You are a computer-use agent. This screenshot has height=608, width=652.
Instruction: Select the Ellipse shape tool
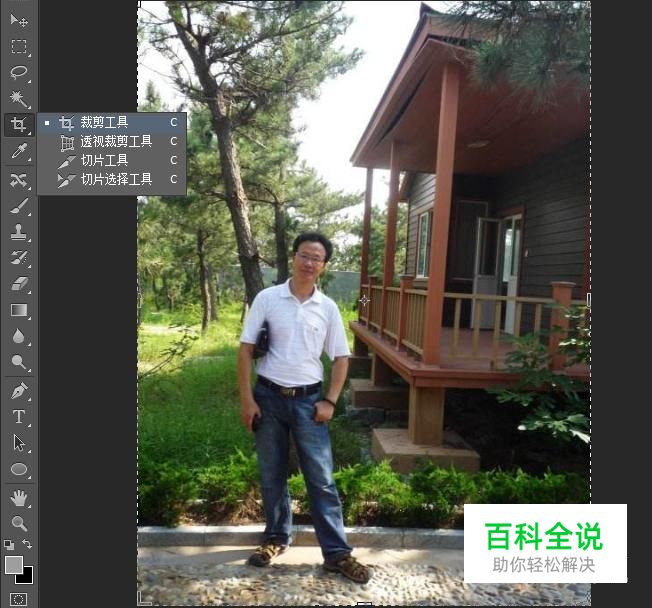click(x=19, y=469)
